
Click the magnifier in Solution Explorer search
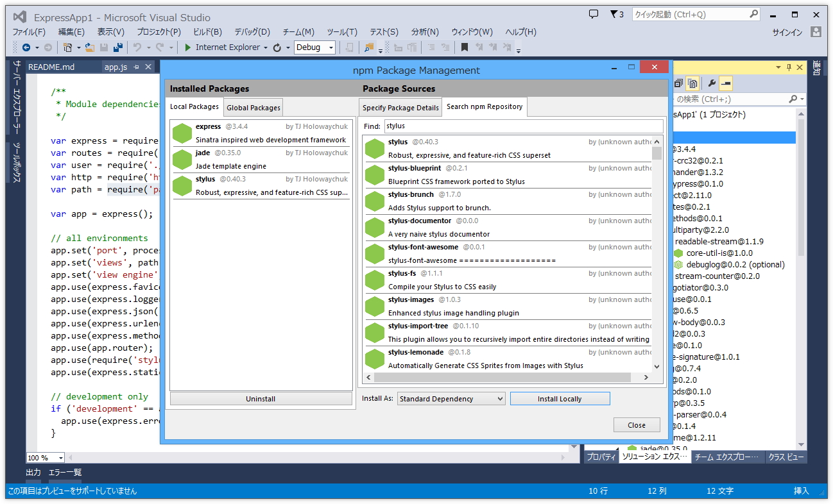(x=793, y=99)
